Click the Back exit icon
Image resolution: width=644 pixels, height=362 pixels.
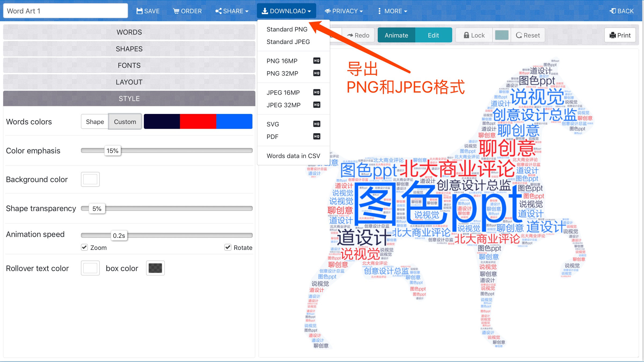point(613,11)
